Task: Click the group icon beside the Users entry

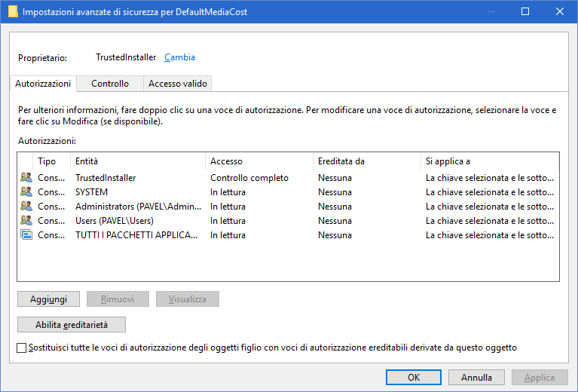Action: point(26,221)
